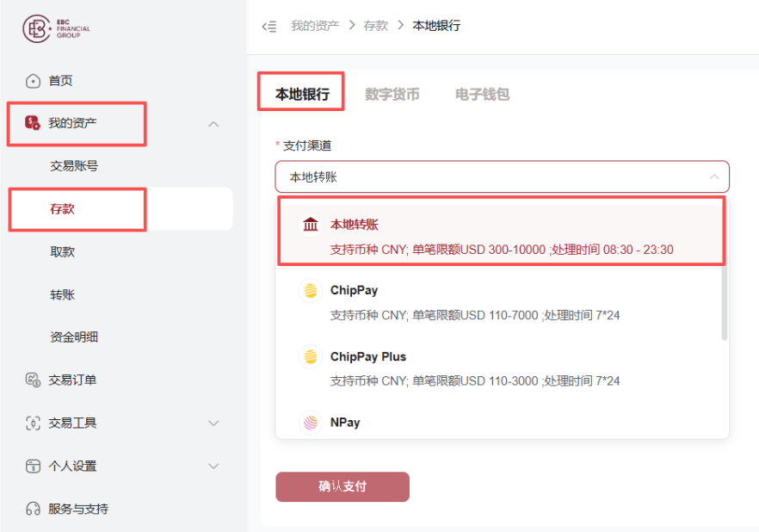Open 资金明细 in the sidebar

(74, 337)
